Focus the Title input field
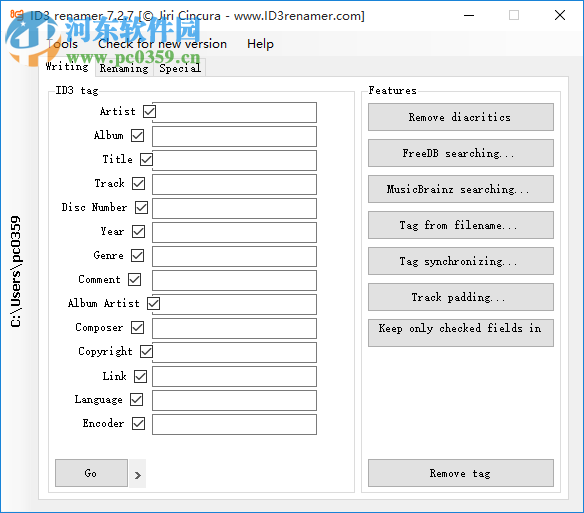The image size is (584, 513). (234, 161)
